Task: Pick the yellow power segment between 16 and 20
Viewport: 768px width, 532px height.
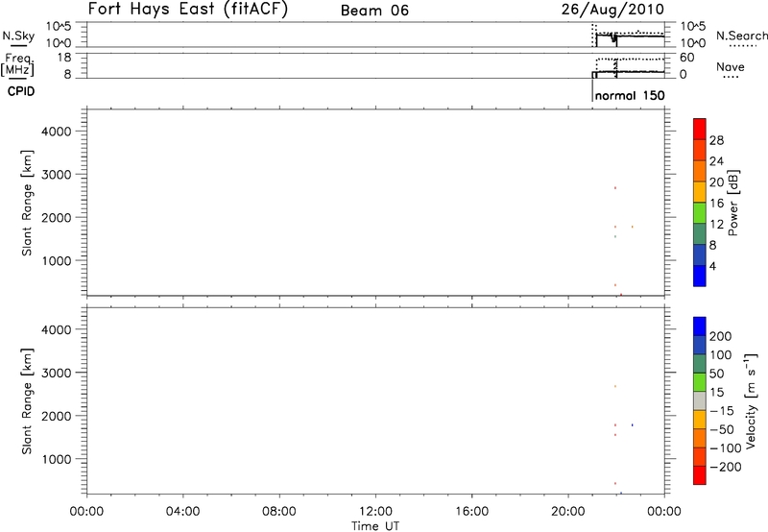Action: click(x=700, y=191)
